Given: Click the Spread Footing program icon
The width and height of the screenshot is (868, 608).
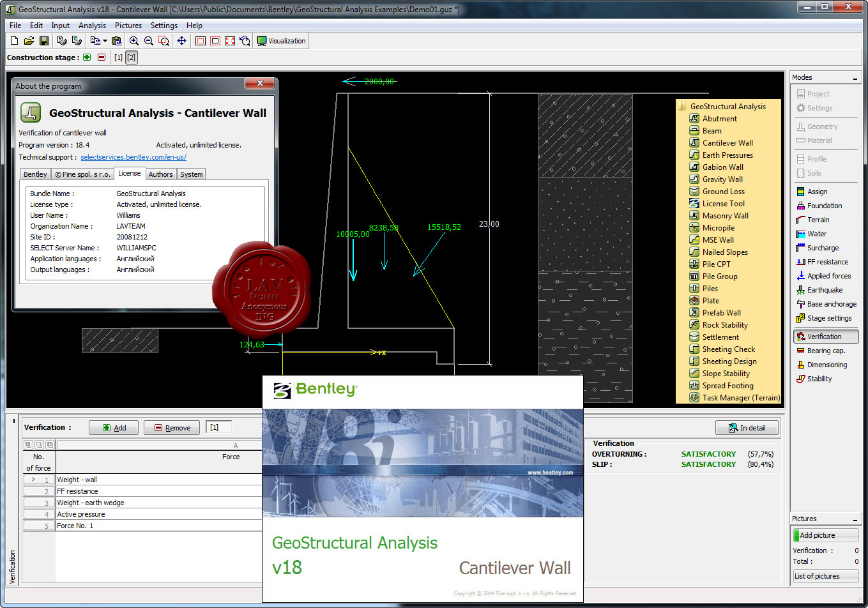Looking at the screenshot, I should [x=694, y=386].
